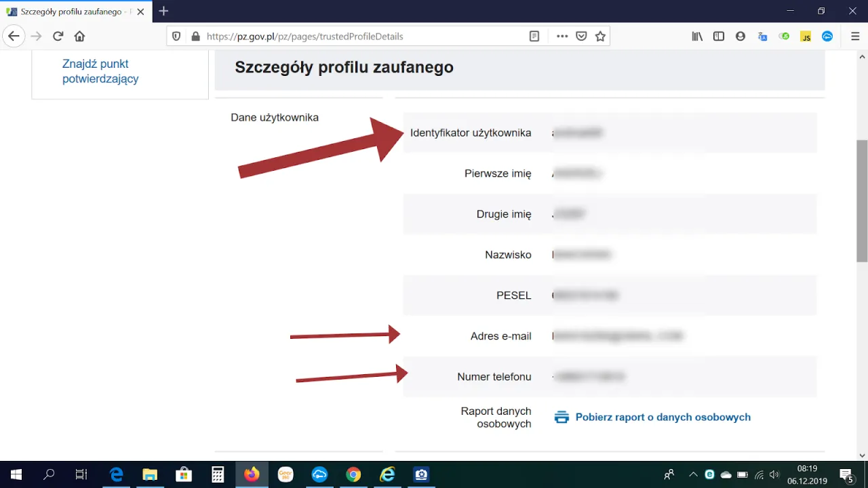Launch Google Chrome from the taskbar

click(353, 474)
